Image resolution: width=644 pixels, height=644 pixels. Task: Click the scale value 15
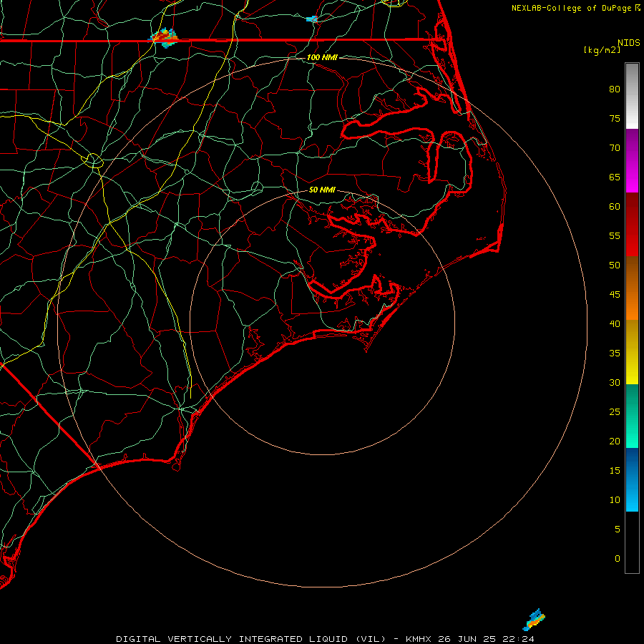[x=615, y=471]
